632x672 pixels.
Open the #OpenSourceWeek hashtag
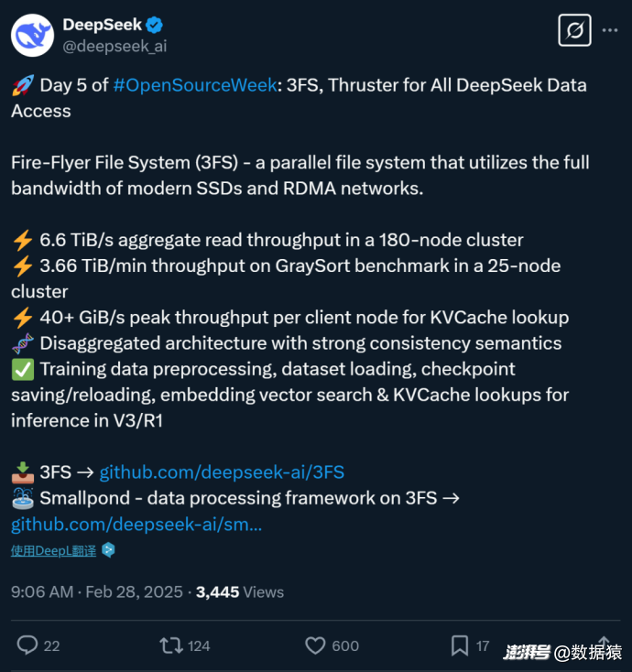(195, 85)
